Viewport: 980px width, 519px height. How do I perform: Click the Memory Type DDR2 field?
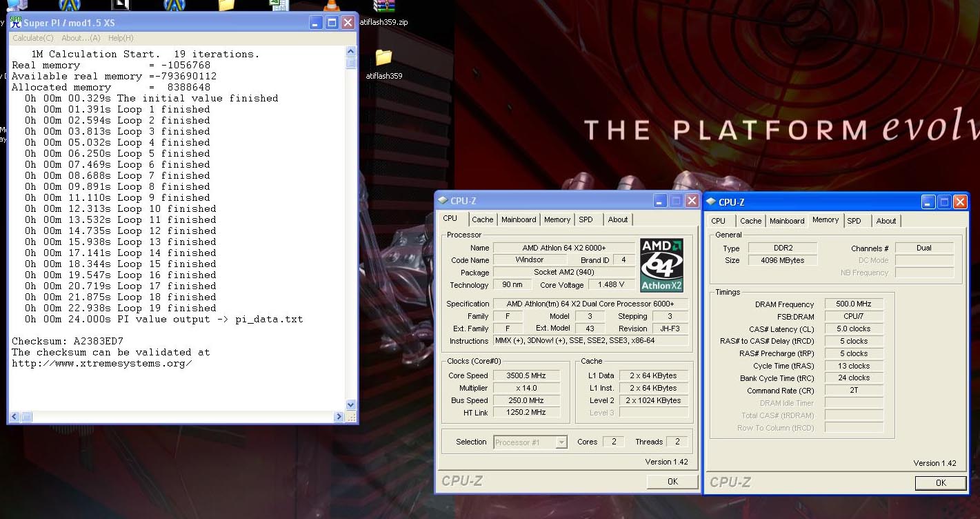click(x=782, y=248)
